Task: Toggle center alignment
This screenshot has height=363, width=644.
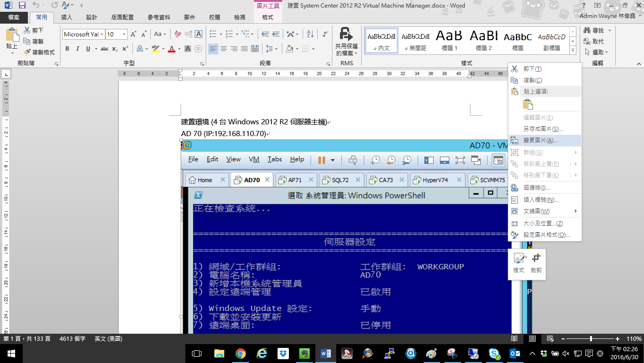Action: tap(224, 49)
